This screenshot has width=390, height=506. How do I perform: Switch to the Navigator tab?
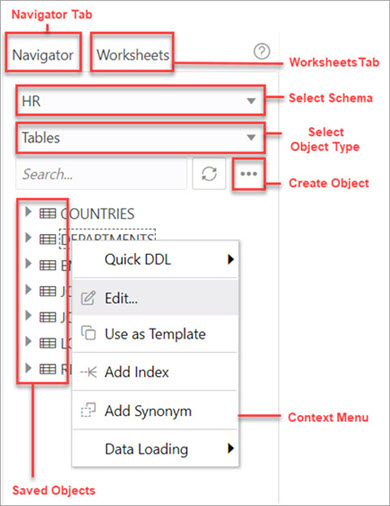click(43, 55)
